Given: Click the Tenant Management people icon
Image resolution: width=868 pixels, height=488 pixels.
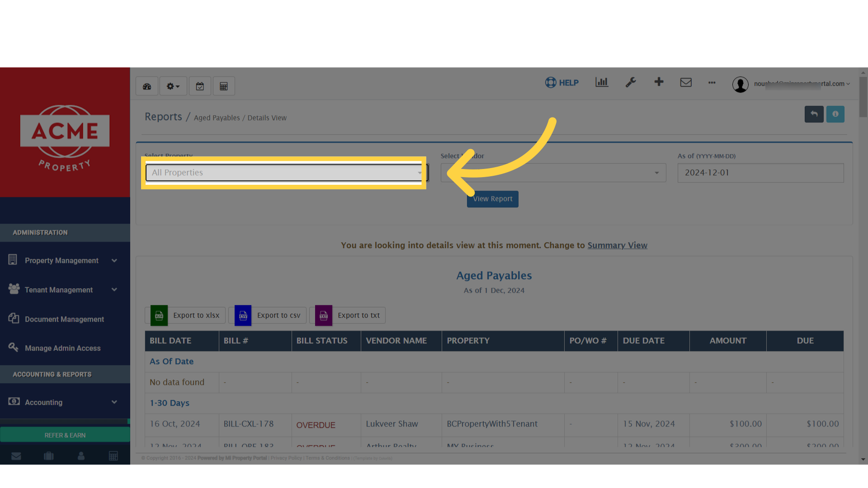Looking at the screenshot, I should tap(14, 289).
